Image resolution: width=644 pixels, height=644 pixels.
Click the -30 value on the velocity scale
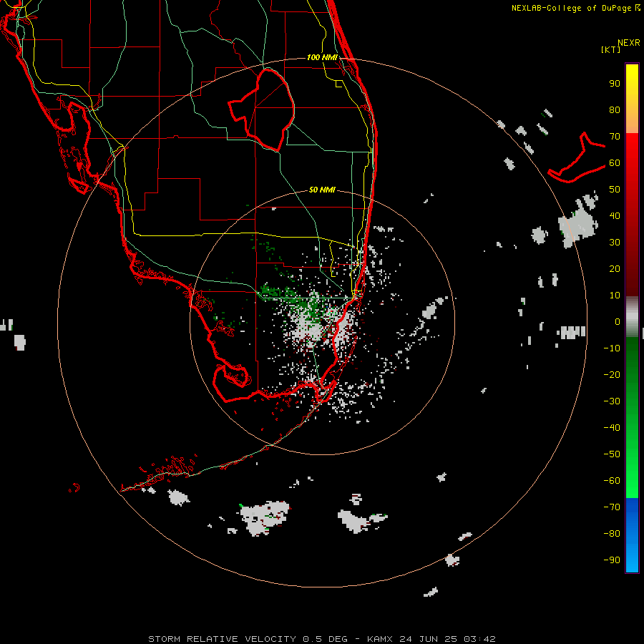tap(612, 401)
